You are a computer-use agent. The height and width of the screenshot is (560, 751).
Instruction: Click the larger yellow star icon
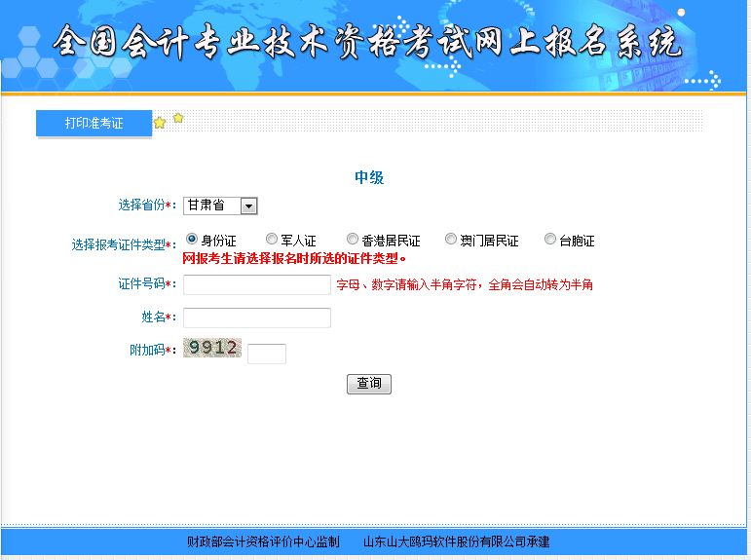pos(160,123)
